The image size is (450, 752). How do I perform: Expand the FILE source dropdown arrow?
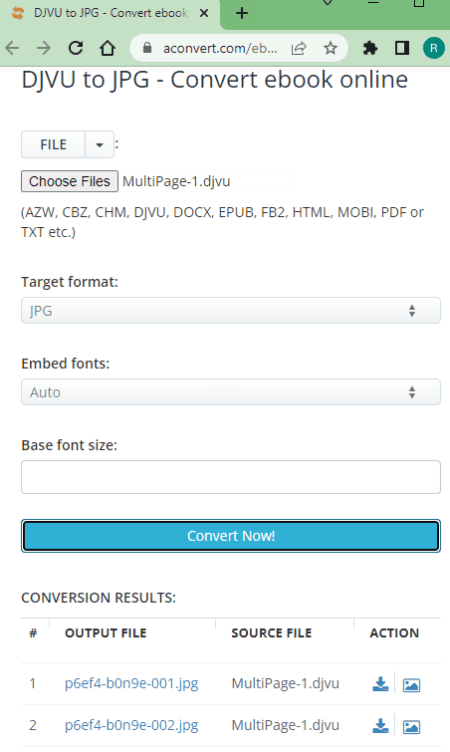[x=99, y=144]
